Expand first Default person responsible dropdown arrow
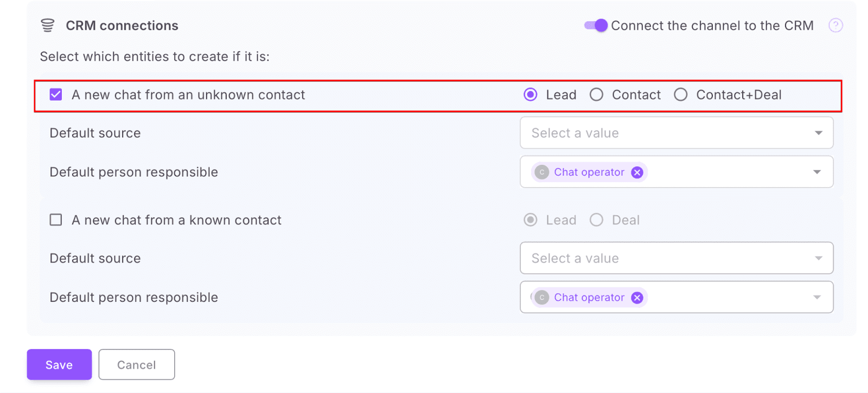Image resolution: width=868 pixels, height=393 pixels. click(x=817, y=172)
